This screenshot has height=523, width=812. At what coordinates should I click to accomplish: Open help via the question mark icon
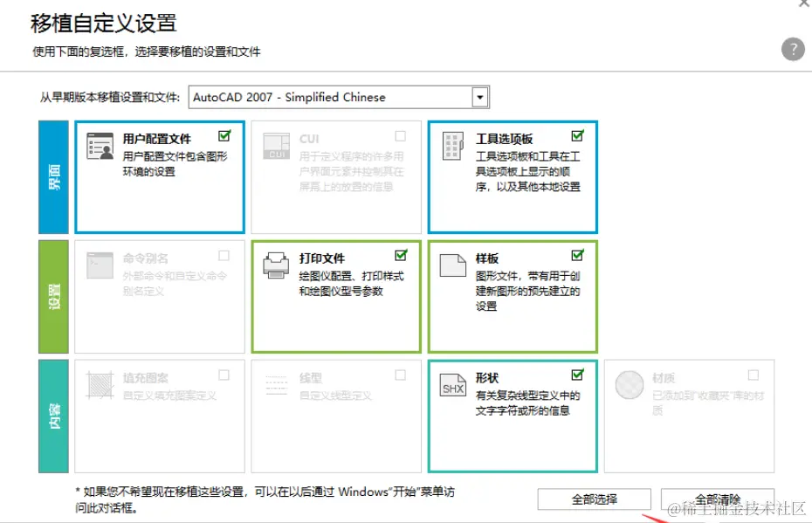coord(793,50)
